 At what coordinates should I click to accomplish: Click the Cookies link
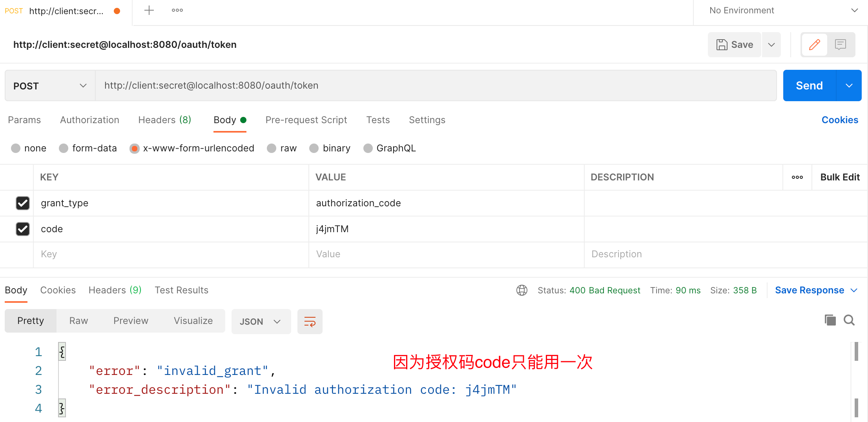(840, 120)
